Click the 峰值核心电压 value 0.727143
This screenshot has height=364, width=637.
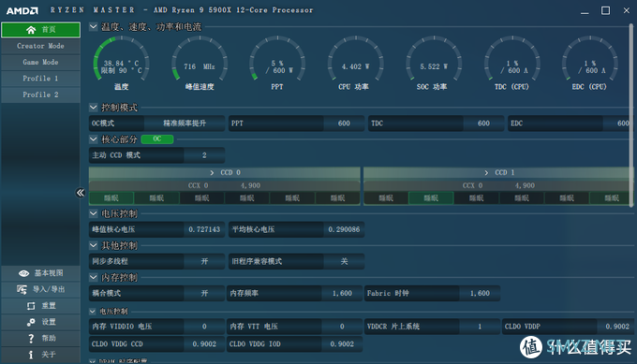click(204, 229)
